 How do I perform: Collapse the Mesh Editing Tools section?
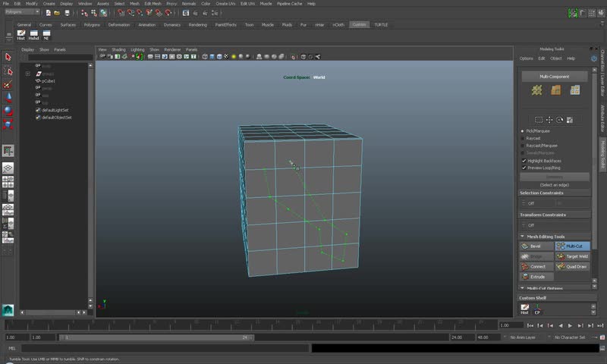tap(523, 237)
